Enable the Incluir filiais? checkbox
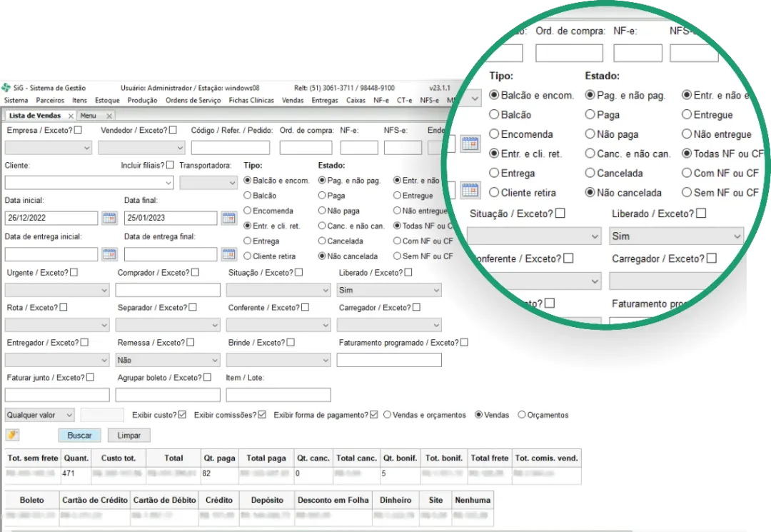This screenshot has width=771, height=532. 170,165
